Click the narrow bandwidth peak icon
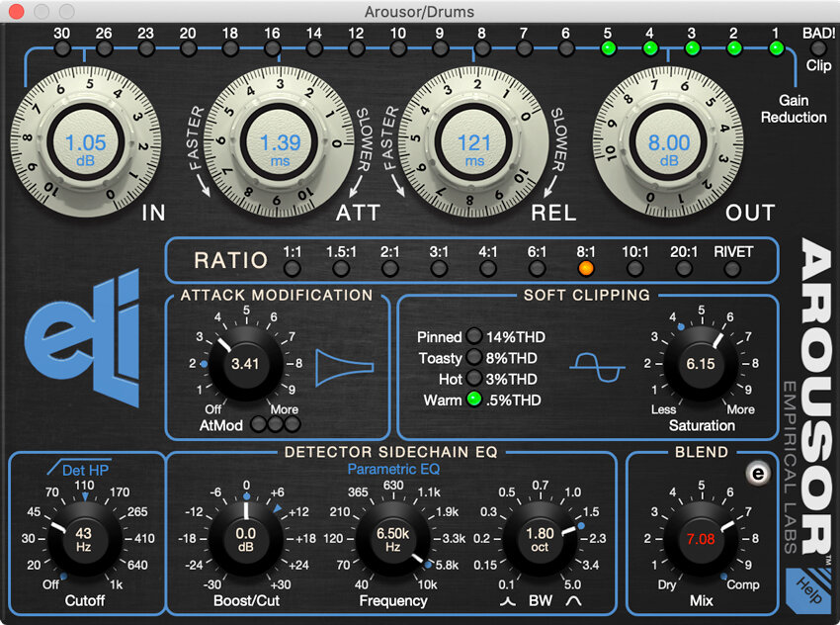The image size is (840, 625). tap(508, 601)
